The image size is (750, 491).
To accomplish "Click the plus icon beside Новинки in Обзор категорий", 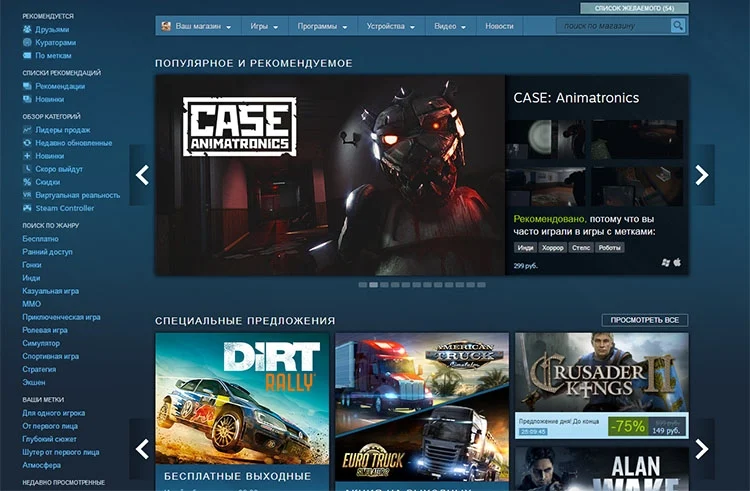I will pyautogui.click(x=27, y=155).
